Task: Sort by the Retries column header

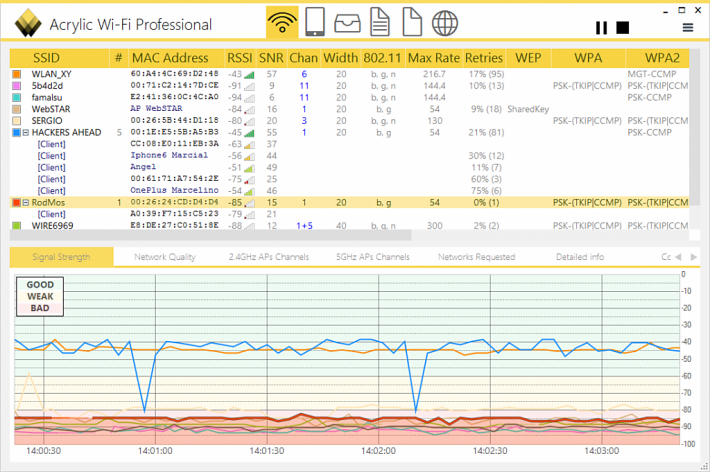Action: point(484,58)
